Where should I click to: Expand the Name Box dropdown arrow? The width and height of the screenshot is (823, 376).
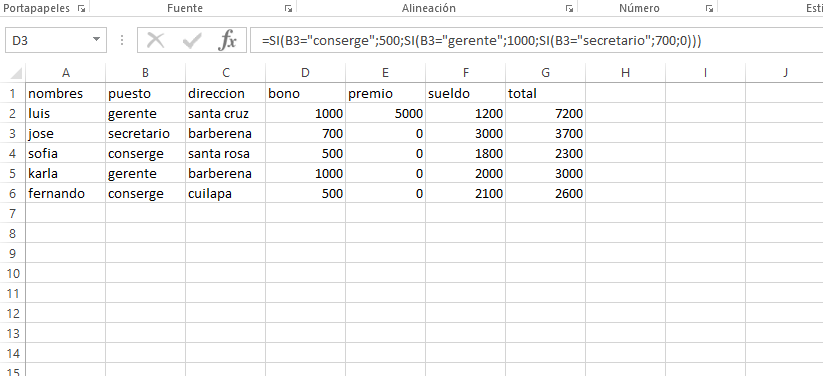(96, 40)
